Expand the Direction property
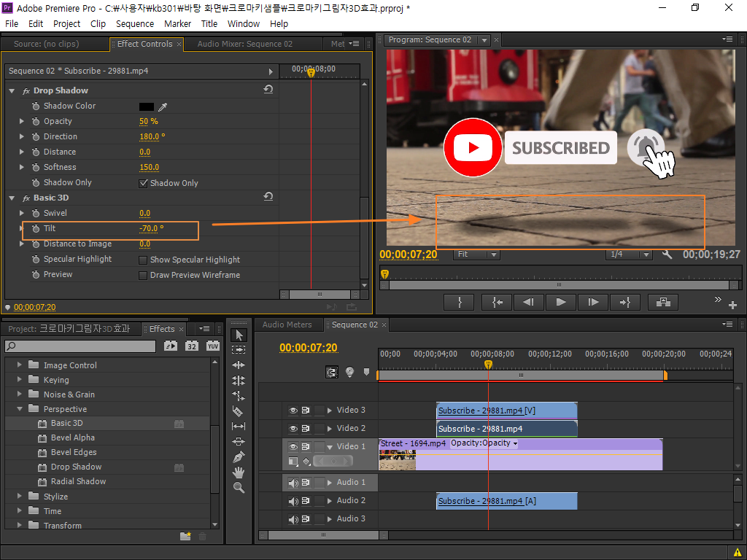The image size is (747, 560). pyautogui.click(x=21, y=136)
